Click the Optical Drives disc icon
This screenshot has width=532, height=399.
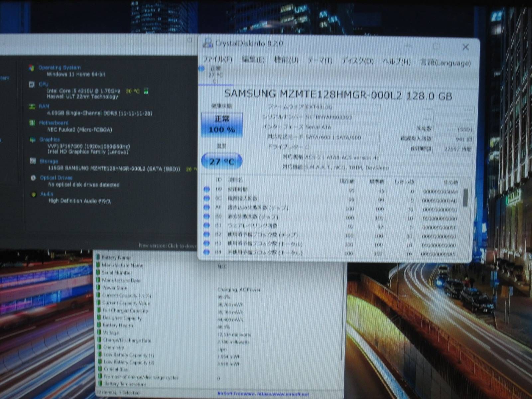(x=33, y=178)
